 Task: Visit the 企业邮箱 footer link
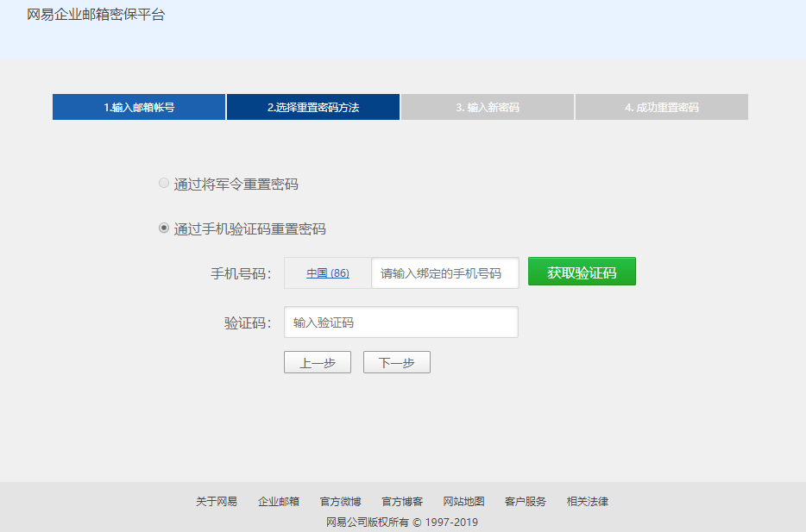click(x=279, y=501)
